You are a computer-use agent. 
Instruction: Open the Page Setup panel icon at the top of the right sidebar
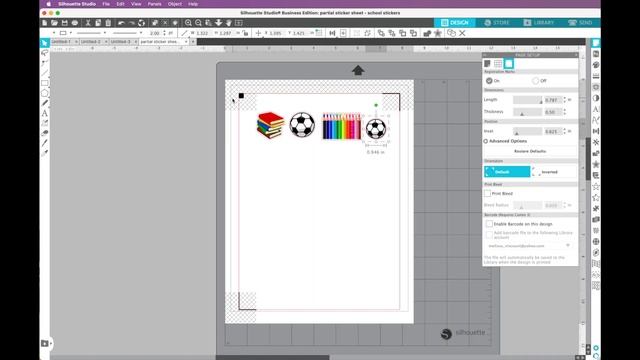(596, 43)
